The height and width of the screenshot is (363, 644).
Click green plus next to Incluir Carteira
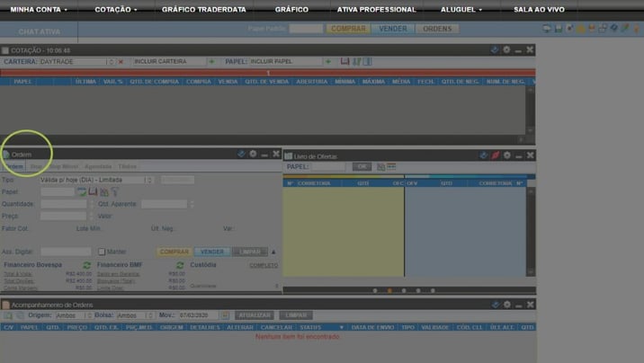pyautogui.click(x=212, y=62)
